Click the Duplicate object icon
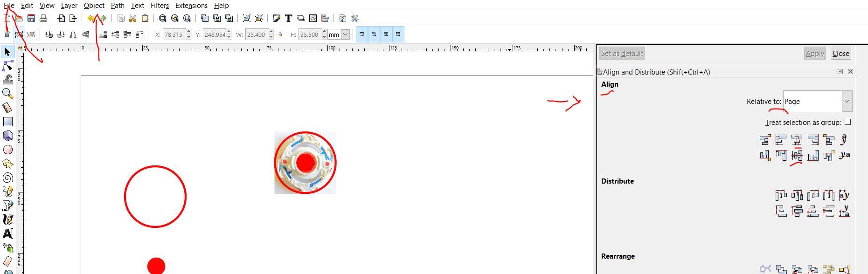Image resolution: width=868 pixels, height=274 pixels. click(x=205, y=18)
